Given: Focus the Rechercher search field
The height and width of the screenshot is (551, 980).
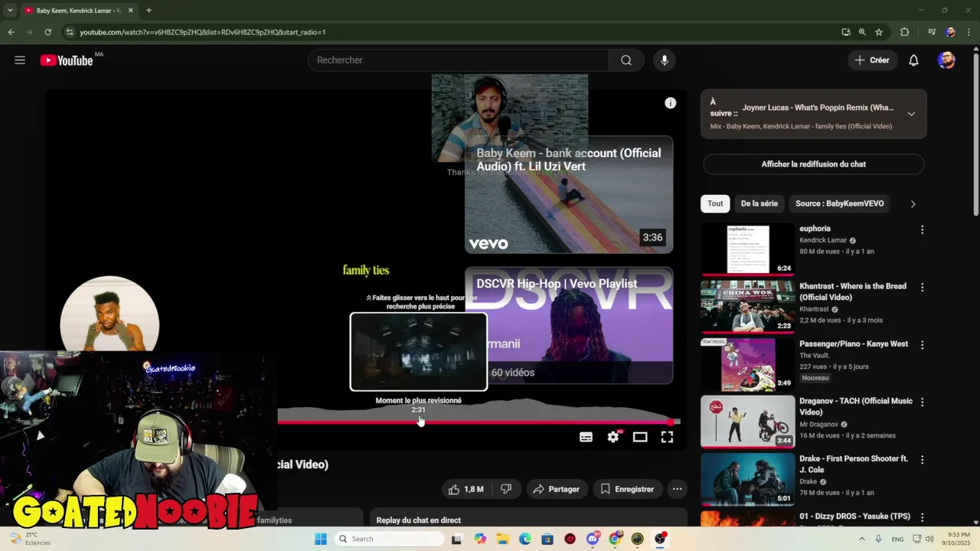Looking at the screenshot, I should pyautogui.click(x=458, y=60).
